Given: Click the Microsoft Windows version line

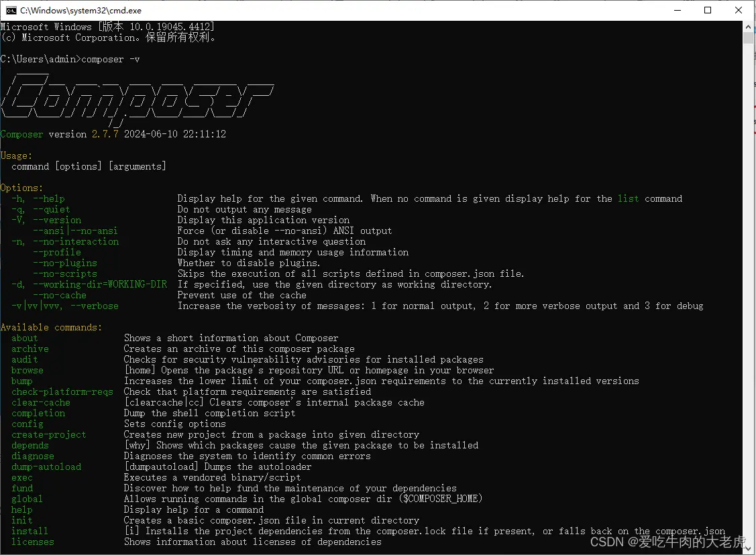Looking at the screenshot, I should [107, 27].
